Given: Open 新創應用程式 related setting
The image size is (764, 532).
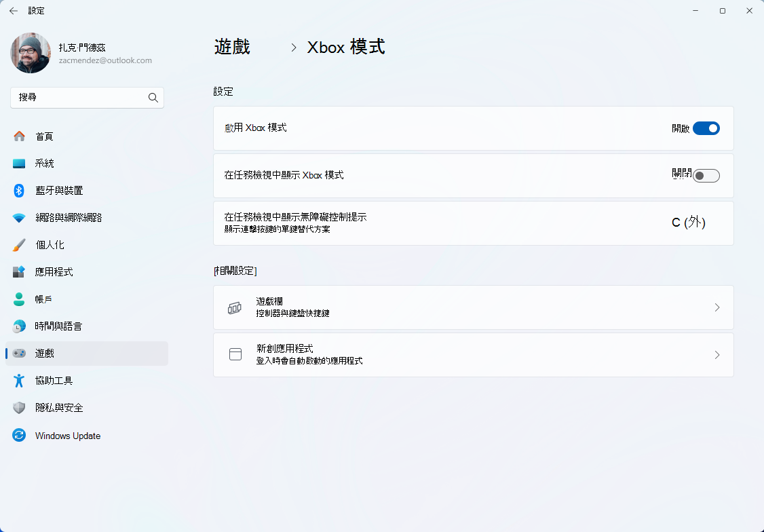Looking at the screenshot, I should pyautogui.click(x=474, y=355).
